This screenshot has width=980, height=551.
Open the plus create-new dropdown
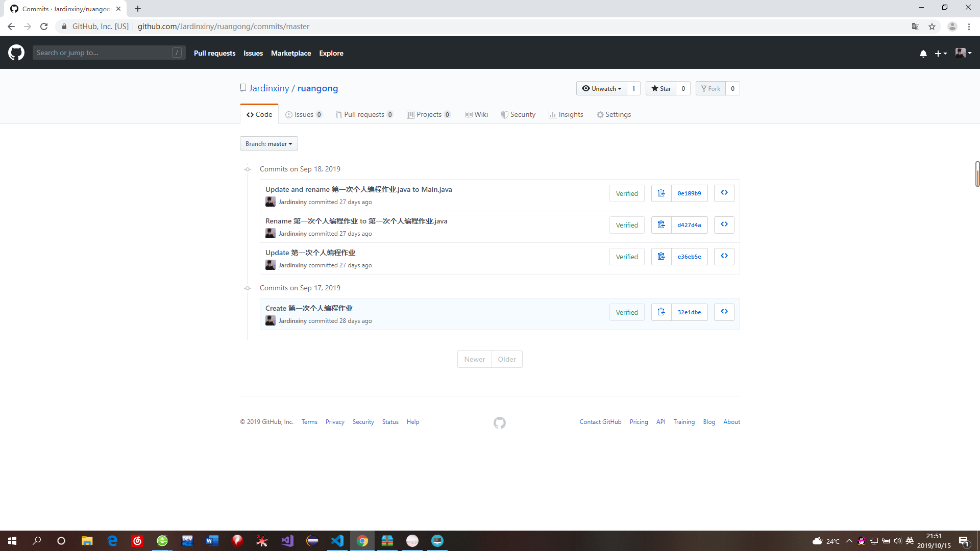tap(940, 53)
